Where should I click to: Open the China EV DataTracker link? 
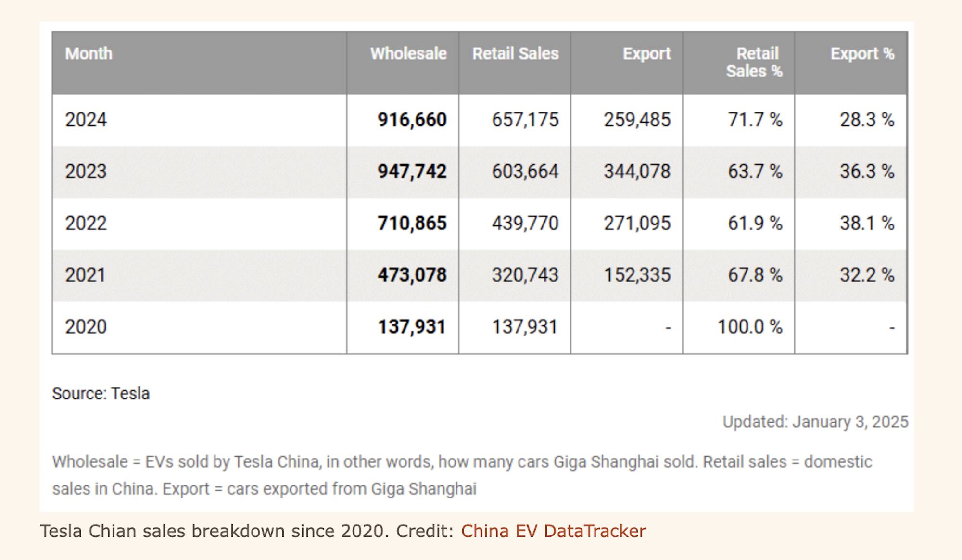click(553, 531)
